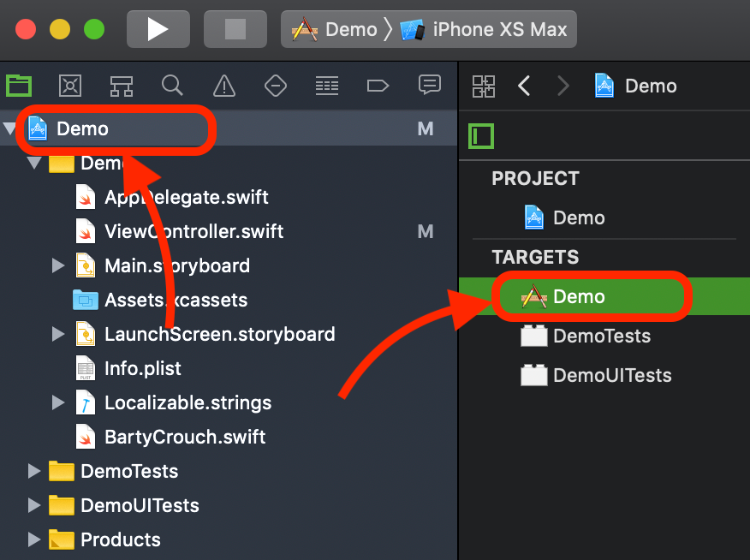Open the Report navigator speech bubble icon
Screen dimensions: 750x560
[x=430, y=85]
